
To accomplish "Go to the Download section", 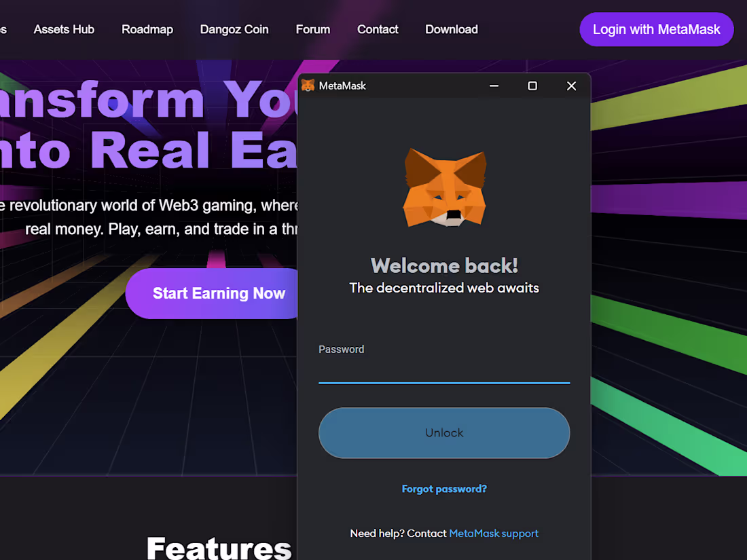I will coord(452,29).
